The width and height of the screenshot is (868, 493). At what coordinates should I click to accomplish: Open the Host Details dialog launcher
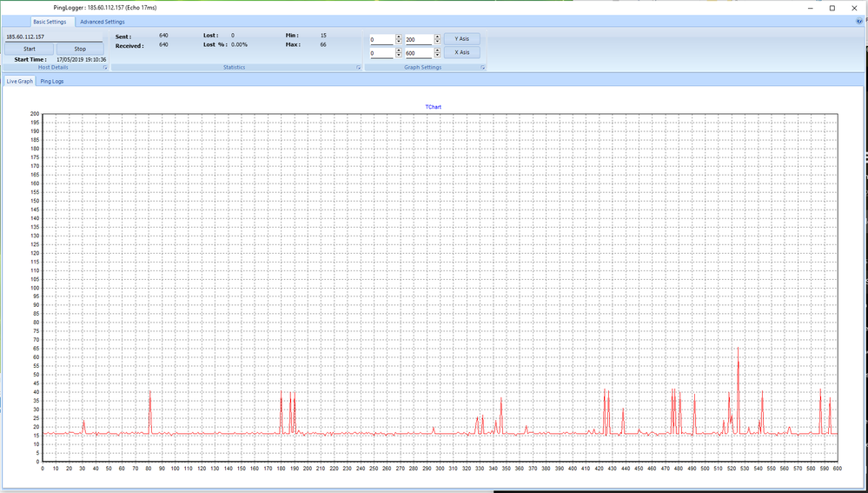pos(105,67)
